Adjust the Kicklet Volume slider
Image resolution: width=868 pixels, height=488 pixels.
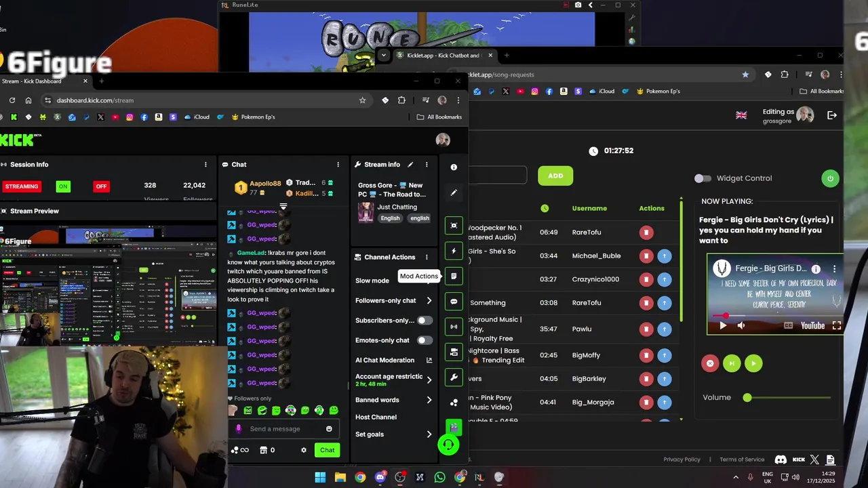[788, 398]
